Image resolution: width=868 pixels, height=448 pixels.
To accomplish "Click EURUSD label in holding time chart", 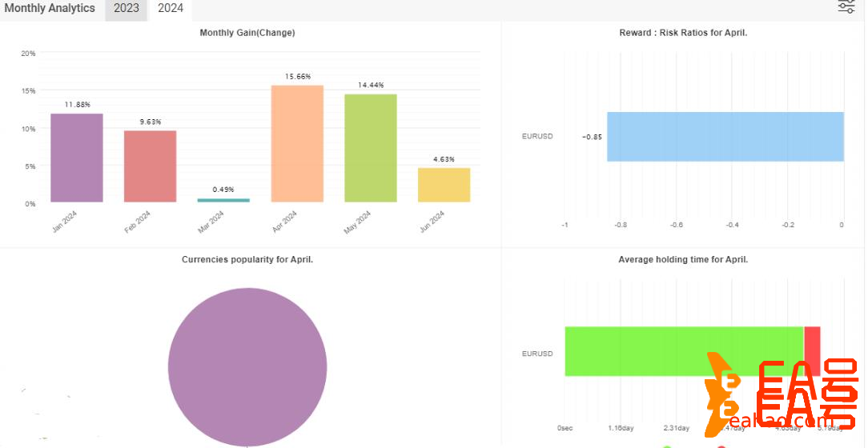I will tap(537, 354).
